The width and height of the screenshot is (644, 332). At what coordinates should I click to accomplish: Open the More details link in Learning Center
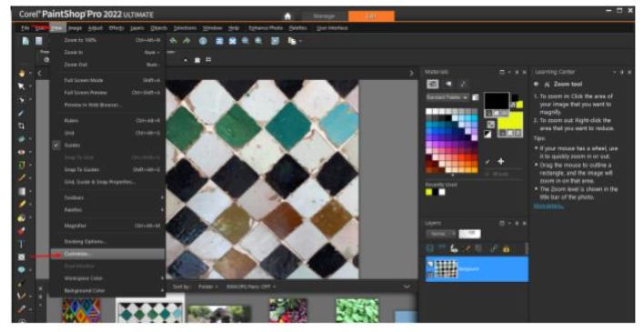548,206
